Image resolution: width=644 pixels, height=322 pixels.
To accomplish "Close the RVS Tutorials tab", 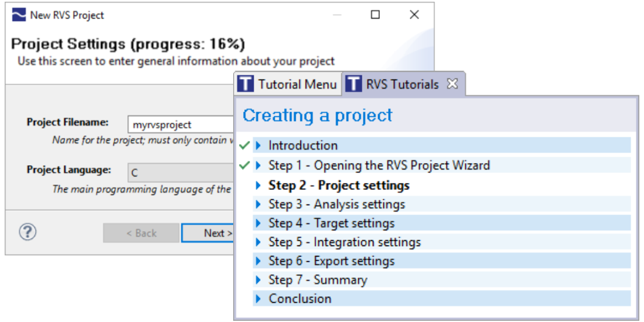I will [x=452, y=84].
